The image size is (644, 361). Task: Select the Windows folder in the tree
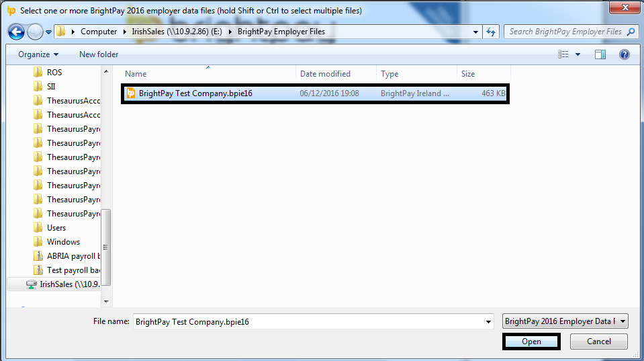click(63, 242)
